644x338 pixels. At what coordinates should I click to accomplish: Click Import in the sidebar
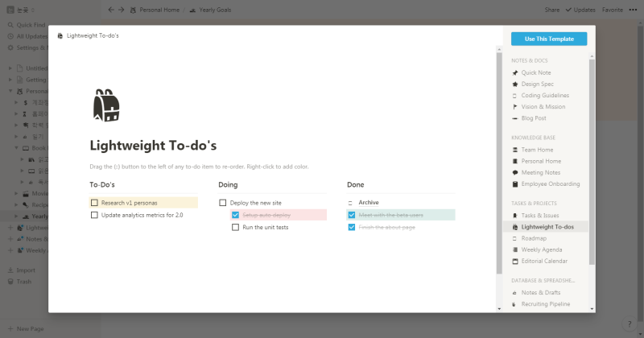pyautogui.click(x=22, y=270)
